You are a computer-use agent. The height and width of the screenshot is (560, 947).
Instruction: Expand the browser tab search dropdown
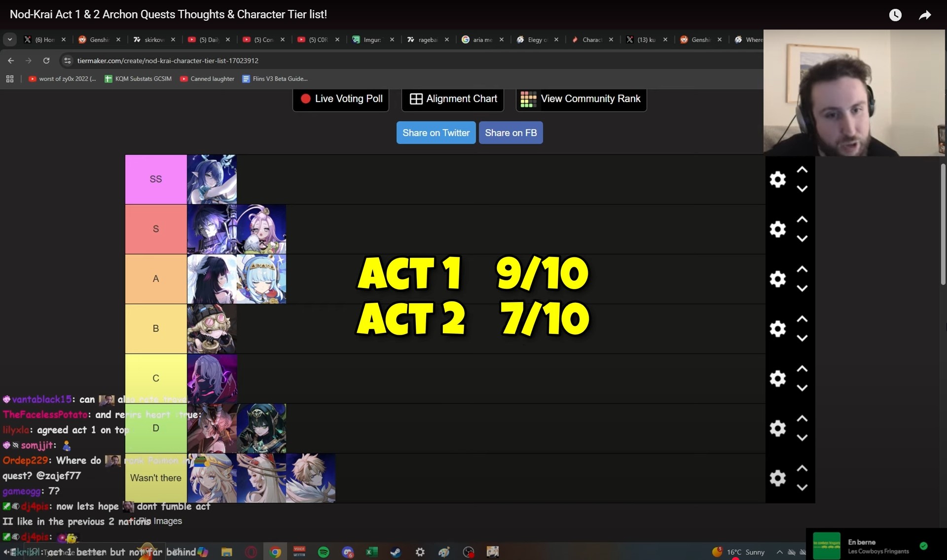click(x=10, y=39)
